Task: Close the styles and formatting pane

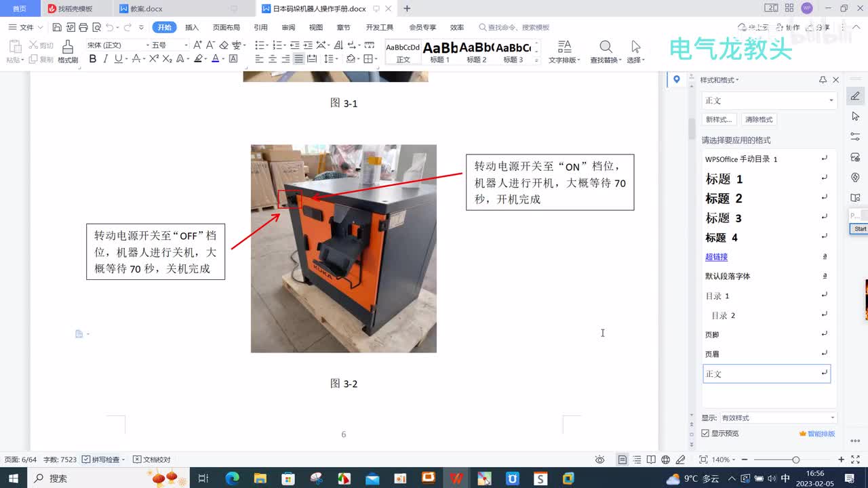Action: (x=835, y=80)
